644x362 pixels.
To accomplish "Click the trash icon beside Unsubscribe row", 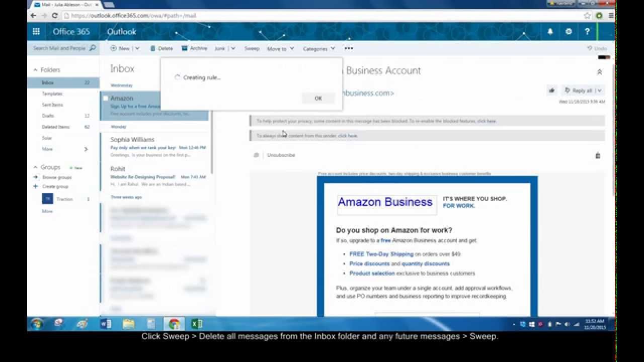I will 598,155.
